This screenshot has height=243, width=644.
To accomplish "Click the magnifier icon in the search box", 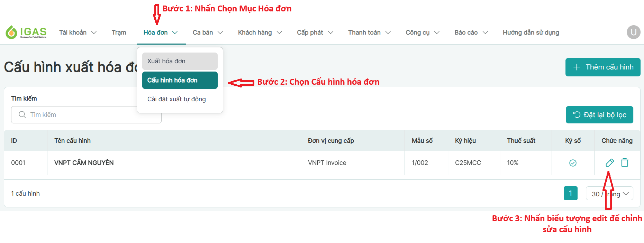I will click(22, 115).
